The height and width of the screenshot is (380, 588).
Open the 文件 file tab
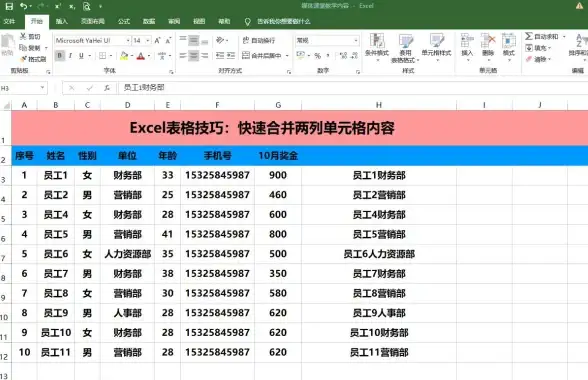click(x=9, y=21)
